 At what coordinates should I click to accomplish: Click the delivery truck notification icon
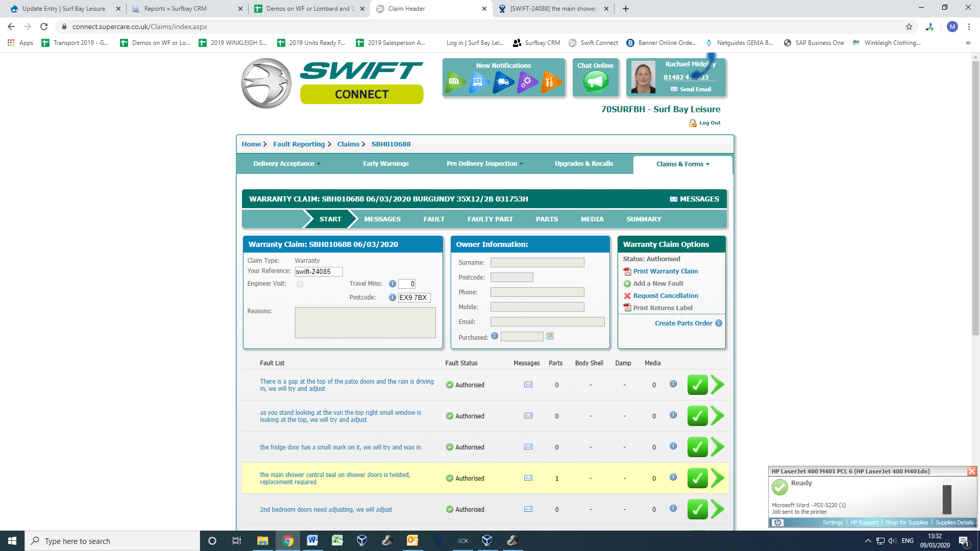(x=503, y=82)
